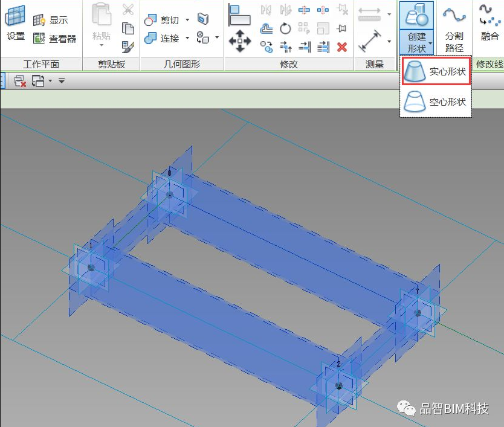The height and width of the screenshot is (427, 504).
Task: Select the Rotate tool icon
Action: coord(285,28)
